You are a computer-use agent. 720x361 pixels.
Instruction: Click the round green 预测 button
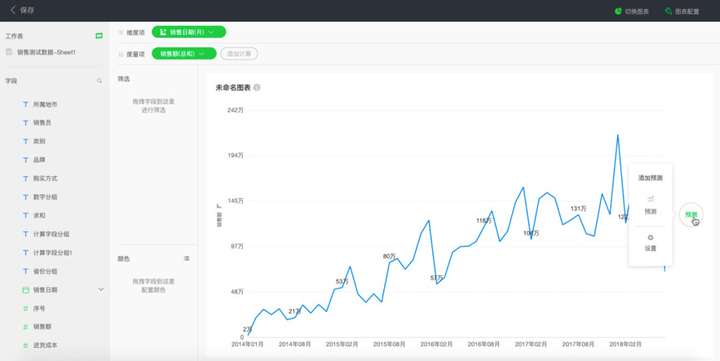pyautogui.click(x=691, y=214)
